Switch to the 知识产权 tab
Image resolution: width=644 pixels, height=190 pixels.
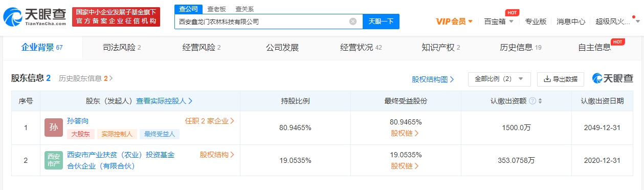pos(441,48)
